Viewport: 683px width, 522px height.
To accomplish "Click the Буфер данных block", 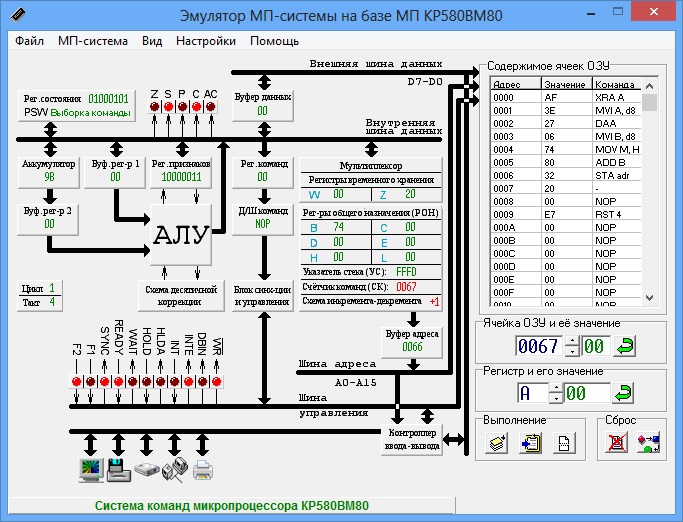I will click(x=263, y=105).
